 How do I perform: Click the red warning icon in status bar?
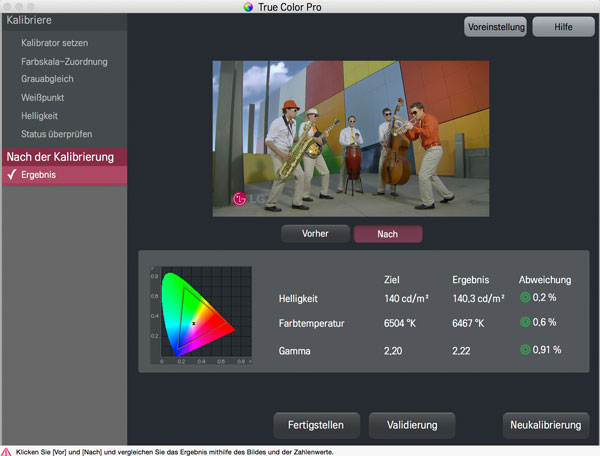(6, 451)
